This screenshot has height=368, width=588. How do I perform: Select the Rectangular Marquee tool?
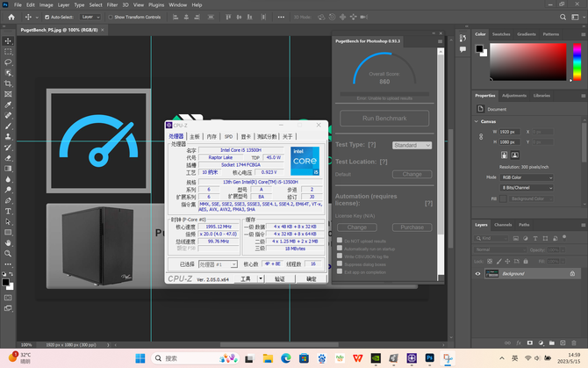tap(8, 52)
